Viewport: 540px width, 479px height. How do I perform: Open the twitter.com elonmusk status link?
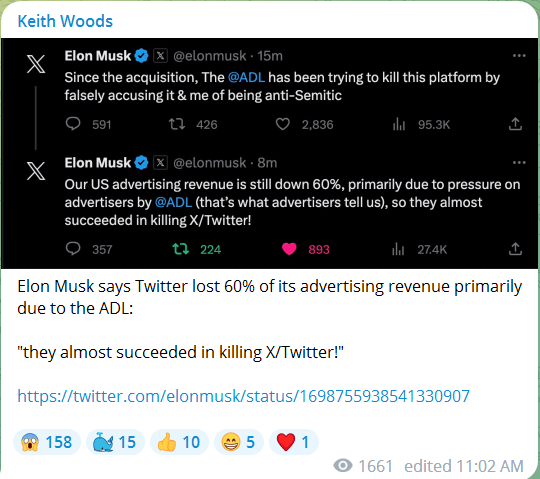243,396
